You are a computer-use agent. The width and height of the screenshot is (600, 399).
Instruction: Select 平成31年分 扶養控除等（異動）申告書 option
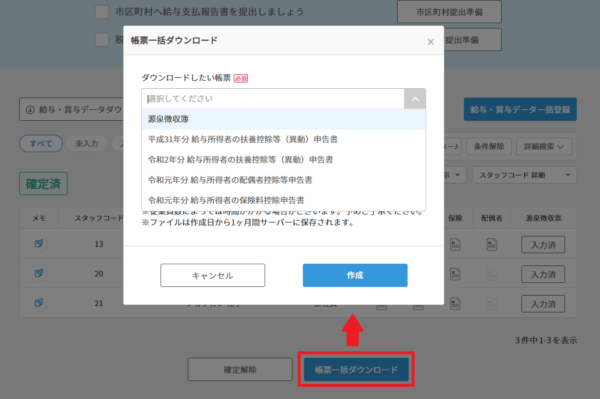click(x=284, y=139)
